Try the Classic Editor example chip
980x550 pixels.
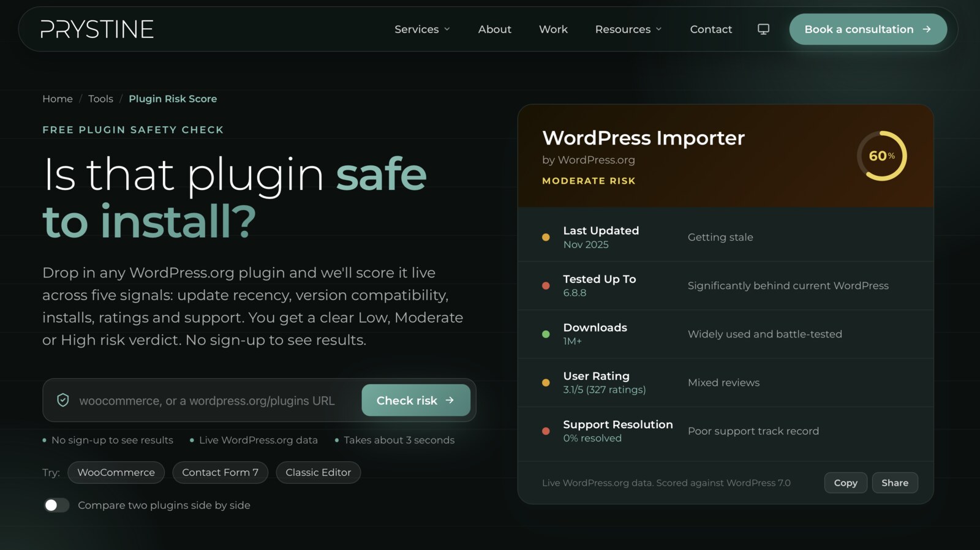point(318,472)
